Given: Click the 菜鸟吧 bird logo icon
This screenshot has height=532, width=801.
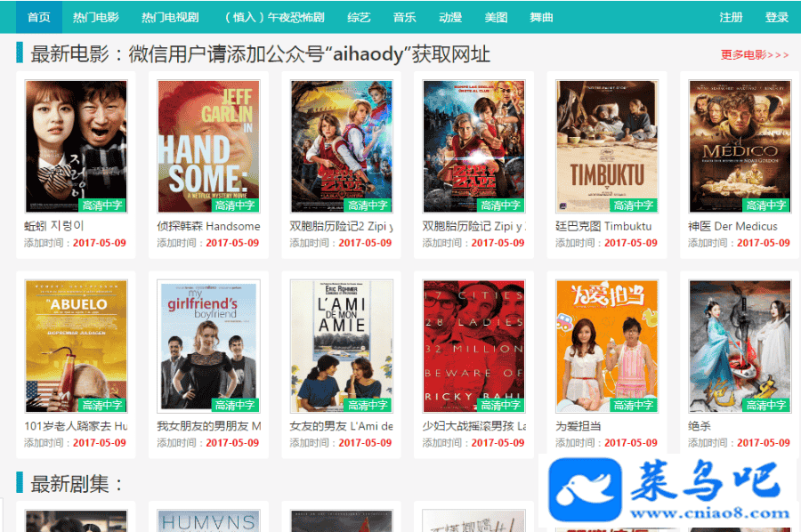Looking at the screenshot, I should point(585,489).
